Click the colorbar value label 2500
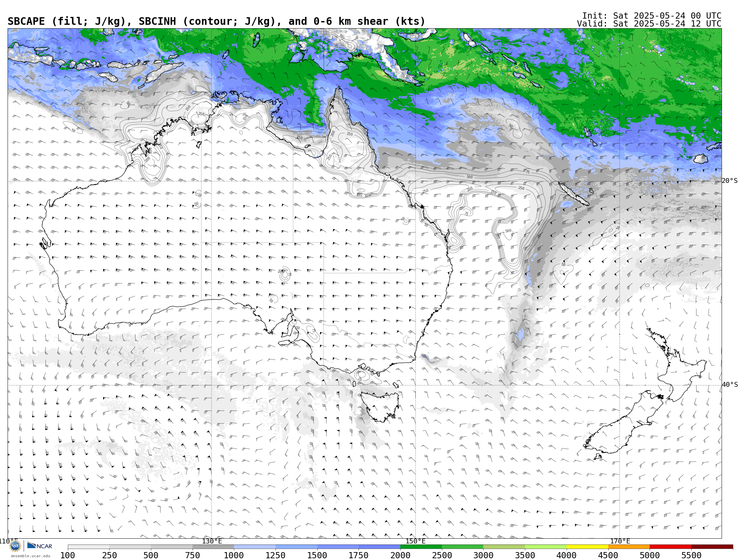744x560 pixels. 442,555
